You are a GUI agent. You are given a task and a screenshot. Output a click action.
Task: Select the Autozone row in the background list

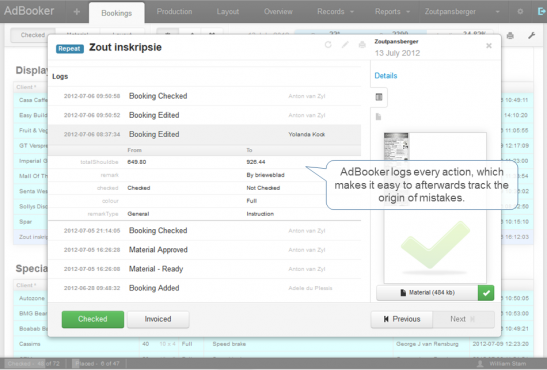(32, 299)
